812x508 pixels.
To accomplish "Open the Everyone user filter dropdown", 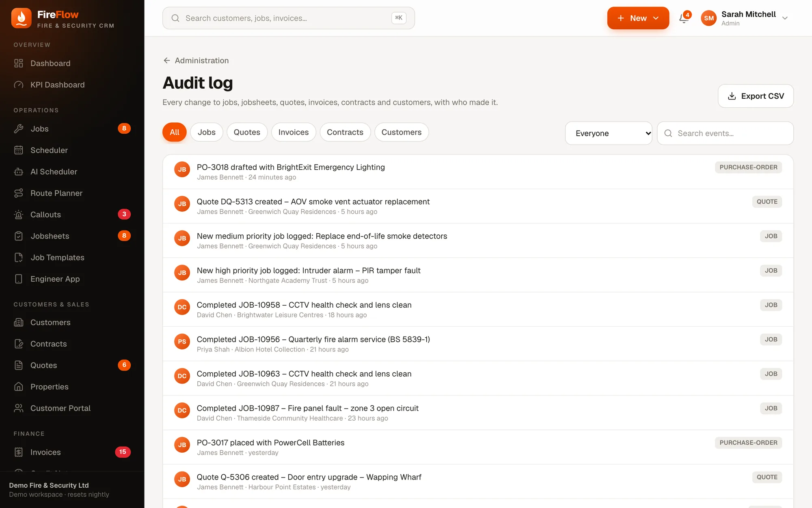I will (609, 133).
